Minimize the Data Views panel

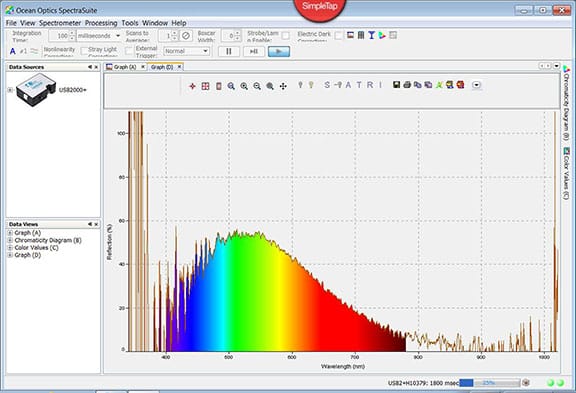point(90,224)
